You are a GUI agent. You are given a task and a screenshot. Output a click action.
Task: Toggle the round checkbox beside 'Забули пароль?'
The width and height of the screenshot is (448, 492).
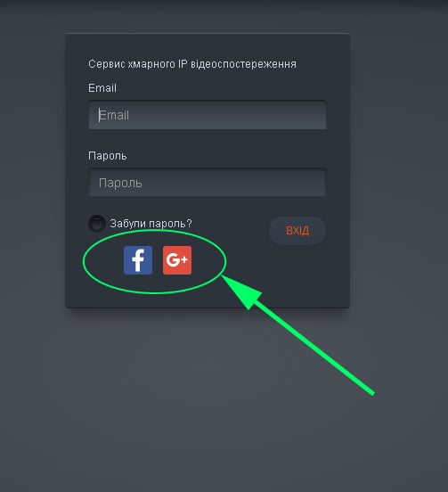coord(96,224)
